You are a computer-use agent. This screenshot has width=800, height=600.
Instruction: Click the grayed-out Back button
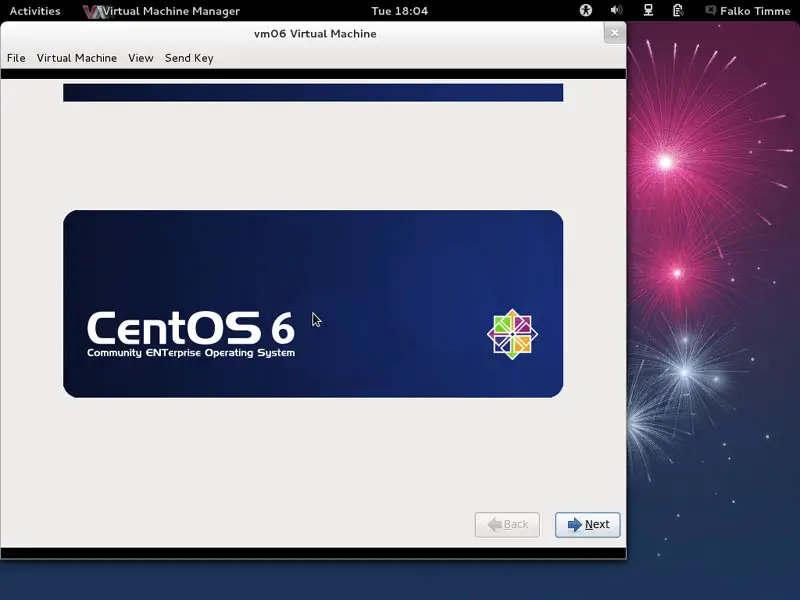tap(507, 524)
